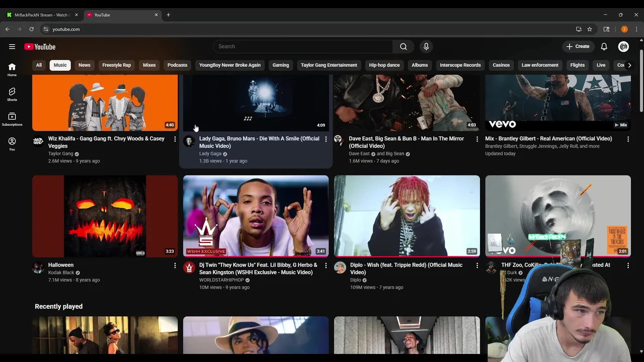Open a new Chrome tab
Viewport: 644px width, 362px height.
tap(168, 15)
